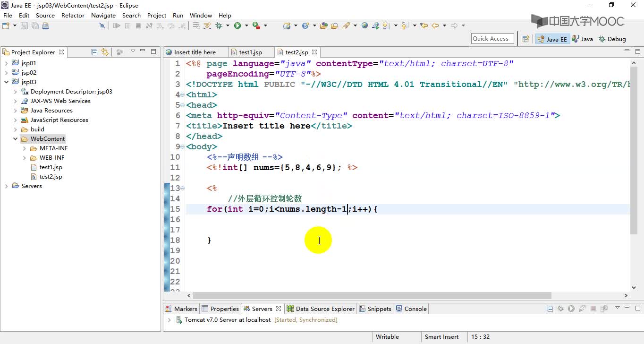Switch to the Java perspective

pos(583,39)
